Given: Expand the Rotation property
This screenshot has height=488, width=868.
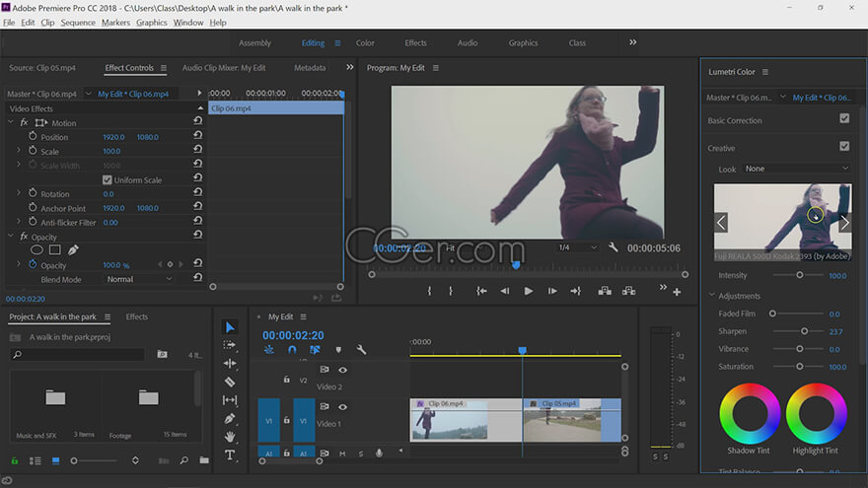Looking at the screenshot, I should point(19,192).
